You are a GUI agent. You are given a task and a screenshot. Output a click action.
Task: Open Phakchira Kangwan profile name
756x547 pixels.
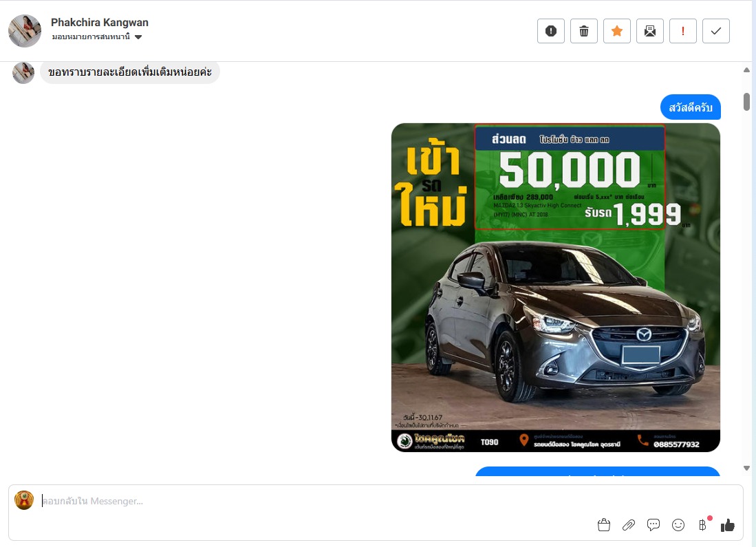[99, 23]
